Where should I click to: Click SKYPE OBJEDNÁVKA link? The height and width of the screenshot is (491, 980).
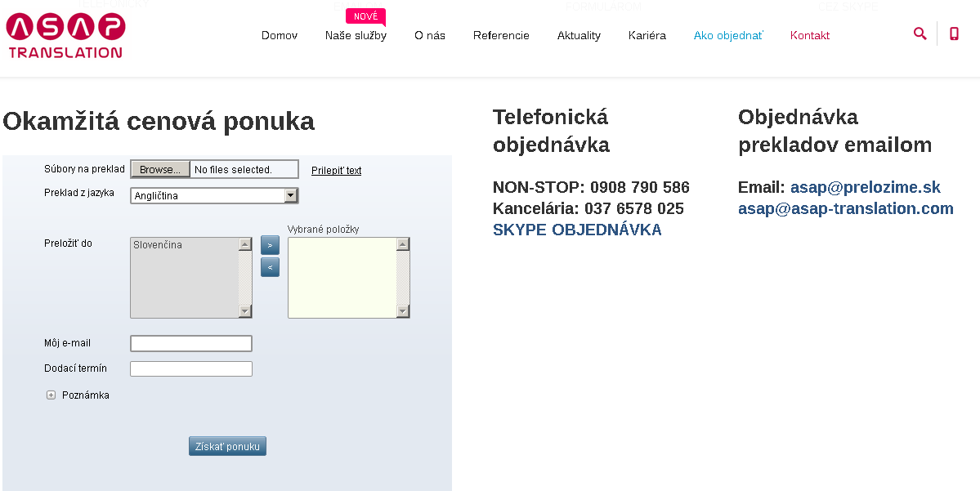tap(577, 230)
